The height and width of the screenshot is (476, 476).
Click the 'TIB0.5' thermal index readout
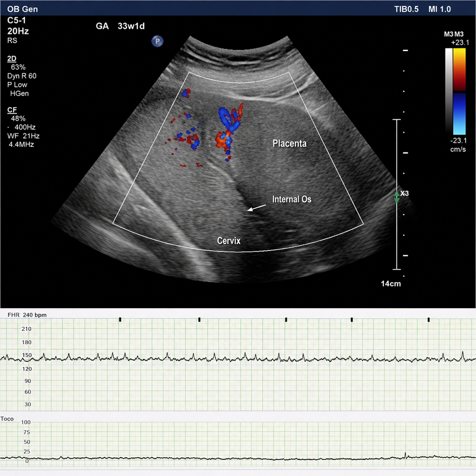click(x=406, y=9)
